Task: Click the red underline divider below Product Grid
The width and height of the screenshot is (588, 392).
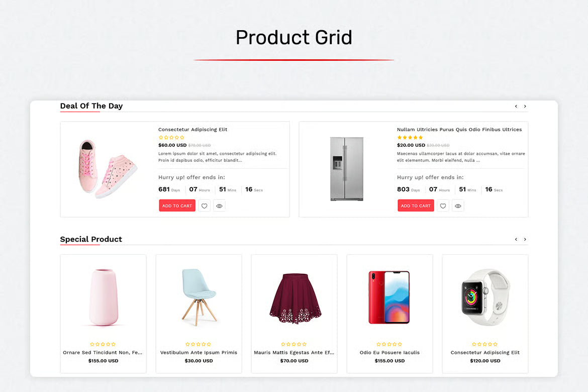Action: point(294,59)
